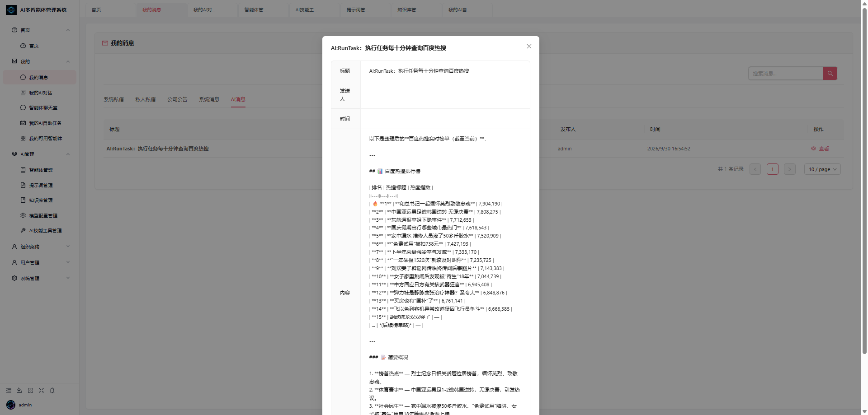Open 我的可用智能体 in the sidebar
This screenshot has height=415, width=868.
coord(39,138)
